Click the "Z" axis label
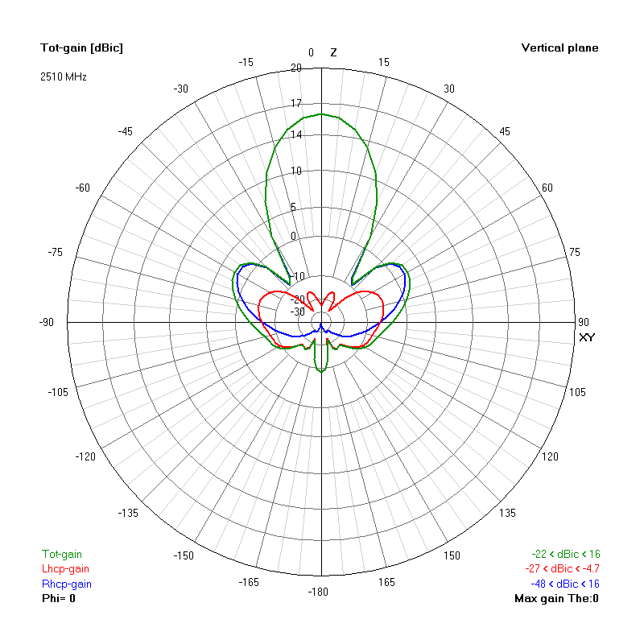Viewport: 644px width, 644px height. point(333,52)
